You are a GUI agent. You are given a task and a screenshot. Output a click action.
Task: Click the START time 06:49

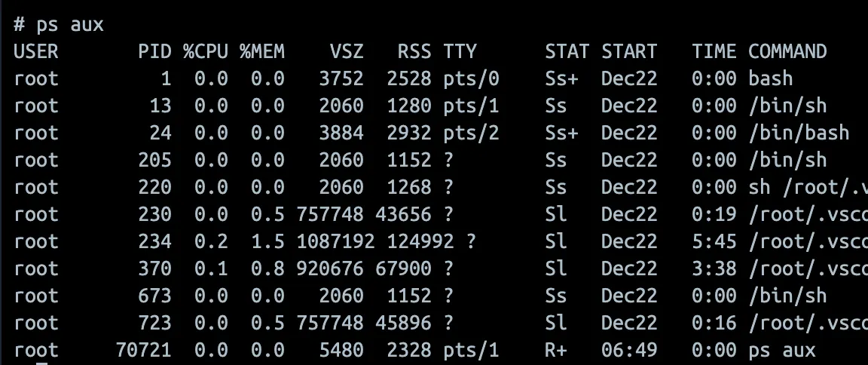629,350
